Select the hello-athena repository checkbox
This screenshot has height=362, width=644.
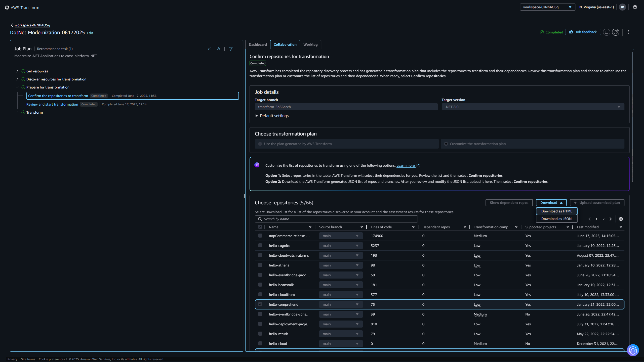point(260,265)
